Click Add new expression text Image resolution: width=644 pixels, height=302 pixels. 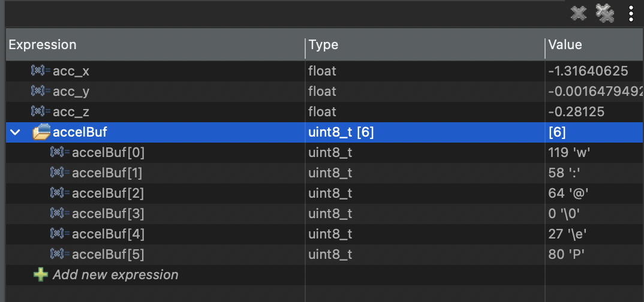click(115, 275)
